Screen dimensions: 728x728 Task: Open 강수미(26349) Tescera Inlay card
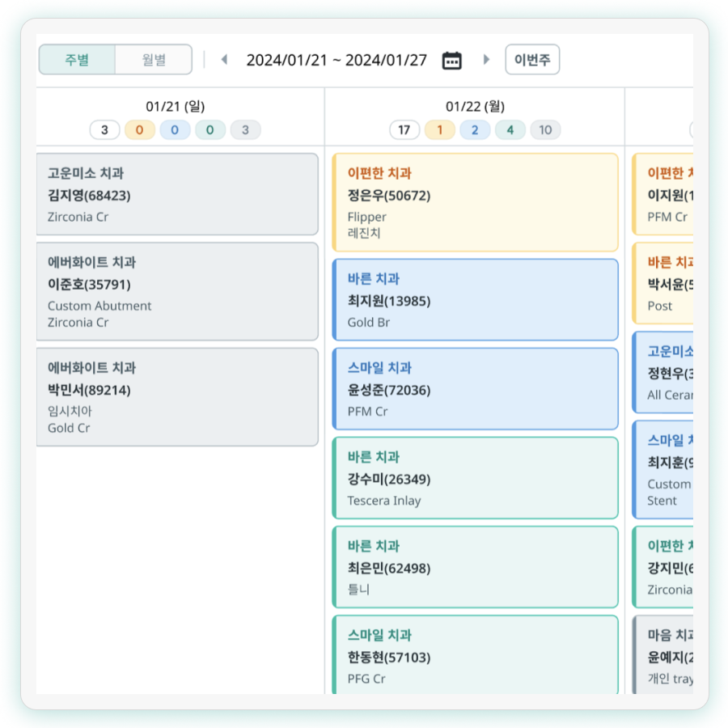click(475, 477)
